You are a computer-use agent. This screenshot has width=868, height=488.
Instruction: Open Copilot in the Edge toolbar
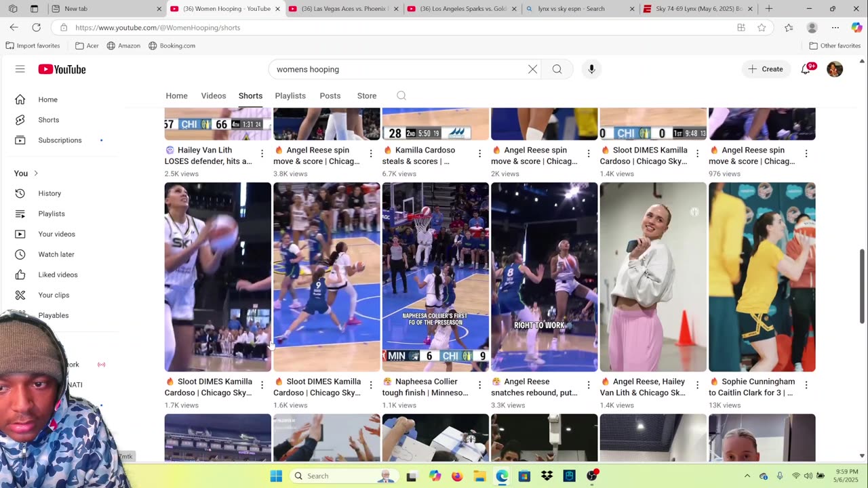[856, 28]
